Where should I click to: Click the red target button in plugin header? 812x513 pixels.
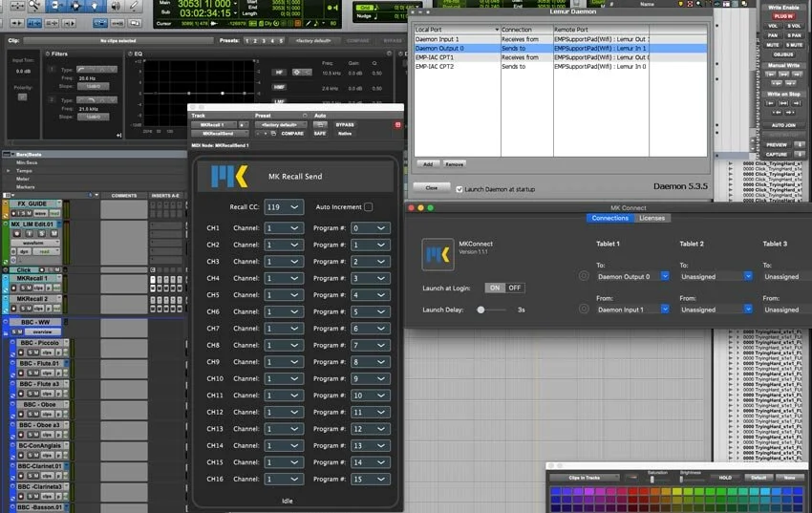(397, 125)
